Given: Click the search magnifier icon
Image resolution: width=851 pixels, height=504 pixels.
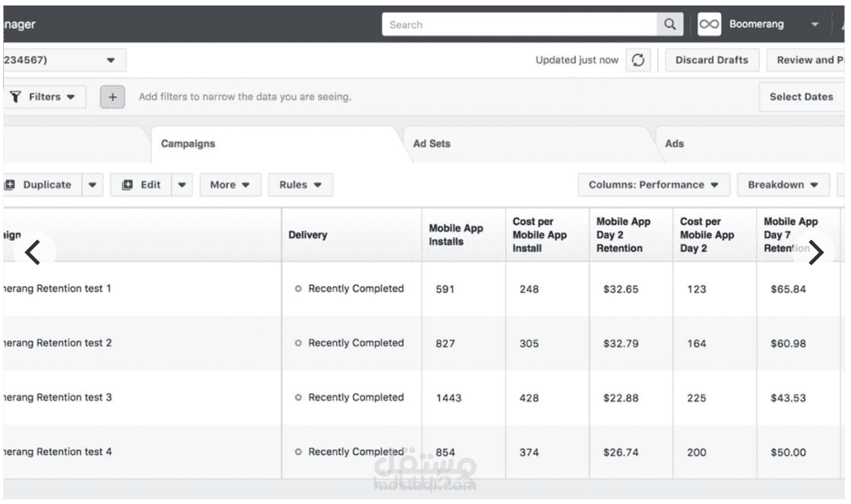Looking at the screenshot, I should 670,24.
